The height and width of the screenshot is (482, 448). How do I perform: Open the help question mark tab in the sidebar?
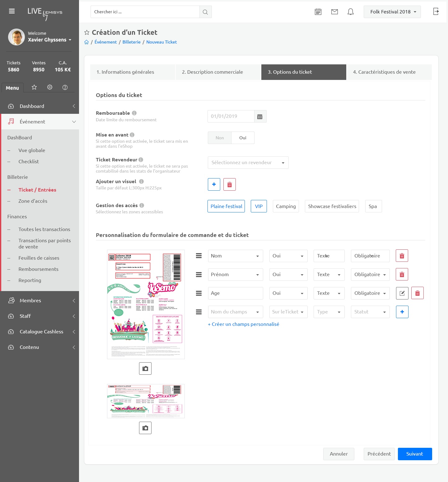(x=65, y=87)
